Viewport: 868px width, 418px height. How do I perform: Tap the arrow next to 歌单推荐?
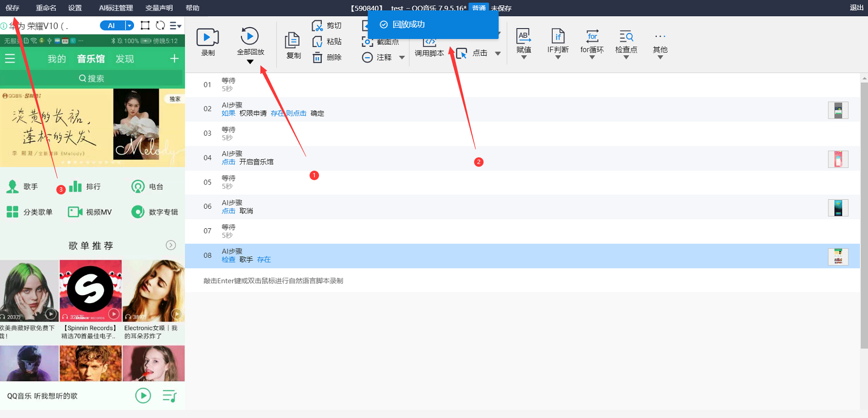tap(171, 245)
